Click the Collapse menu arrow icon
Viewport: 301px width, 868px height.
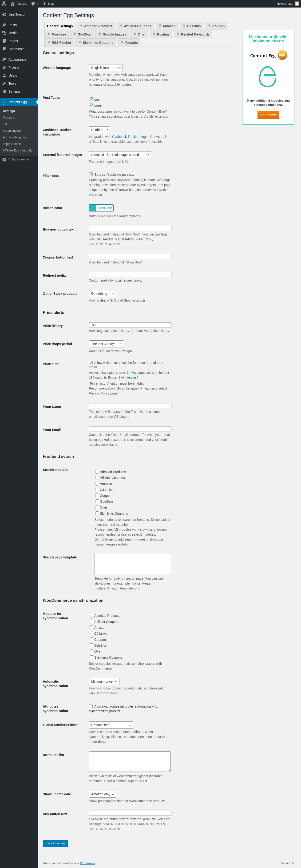[x=4, y=160]
